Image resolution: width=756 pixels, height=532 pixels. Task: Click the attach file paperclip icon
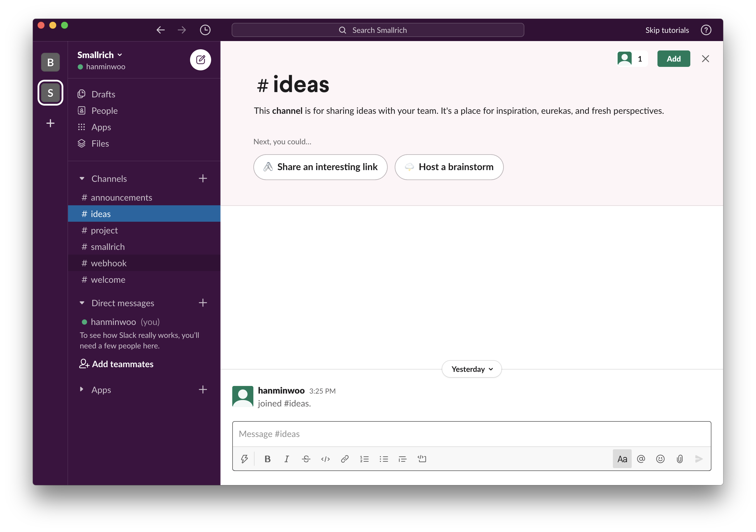[680, 459]
